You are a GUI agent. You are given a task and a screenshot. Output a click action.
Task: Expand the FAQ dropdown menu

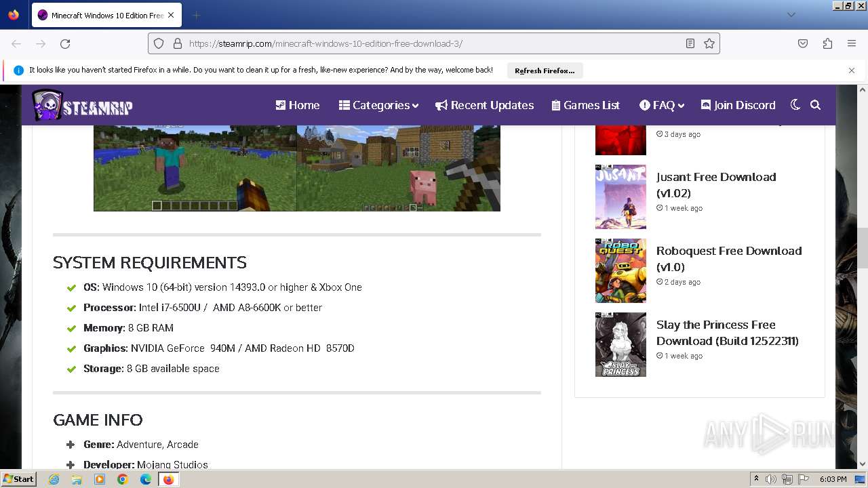tap(662, 105)
